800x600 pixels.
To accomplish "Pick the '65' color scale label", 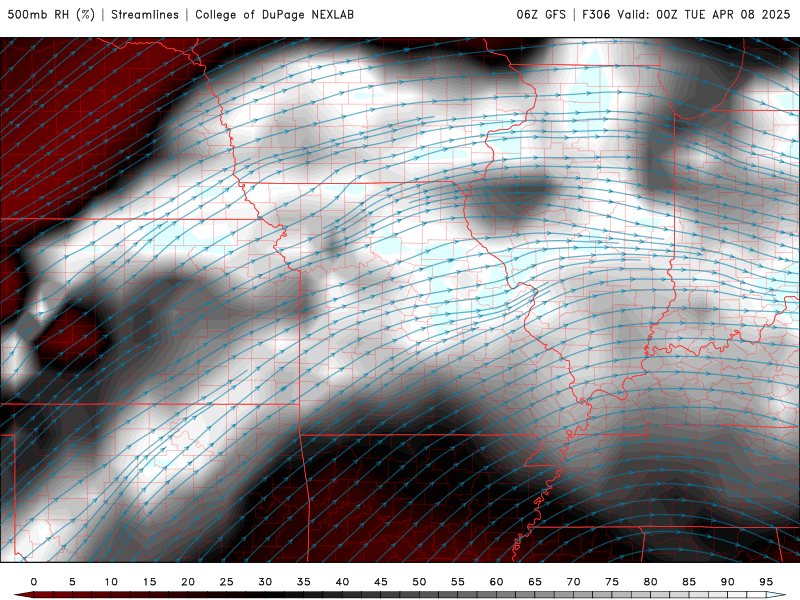I will [535, 582].
